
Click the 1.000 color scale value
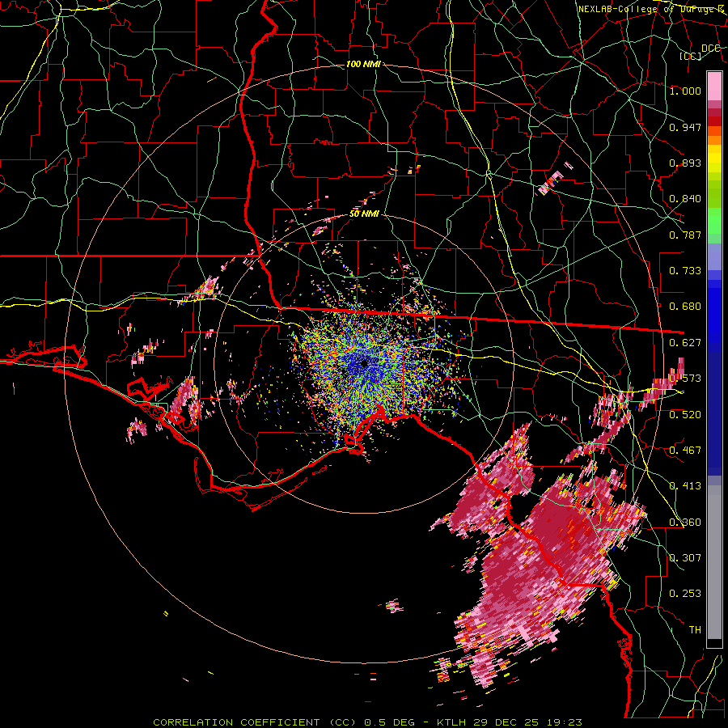(x=685, y=91)
